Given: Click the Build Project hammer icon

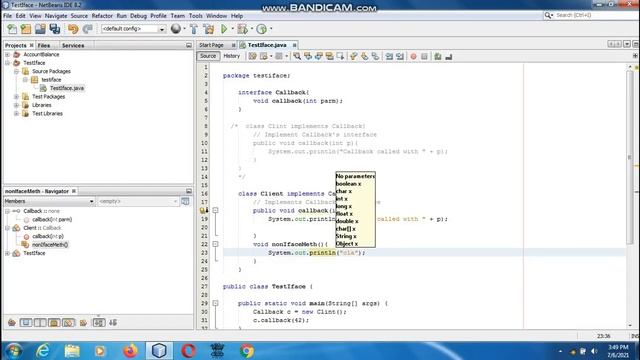Looking at the screenshot, I should click(194, 29).
